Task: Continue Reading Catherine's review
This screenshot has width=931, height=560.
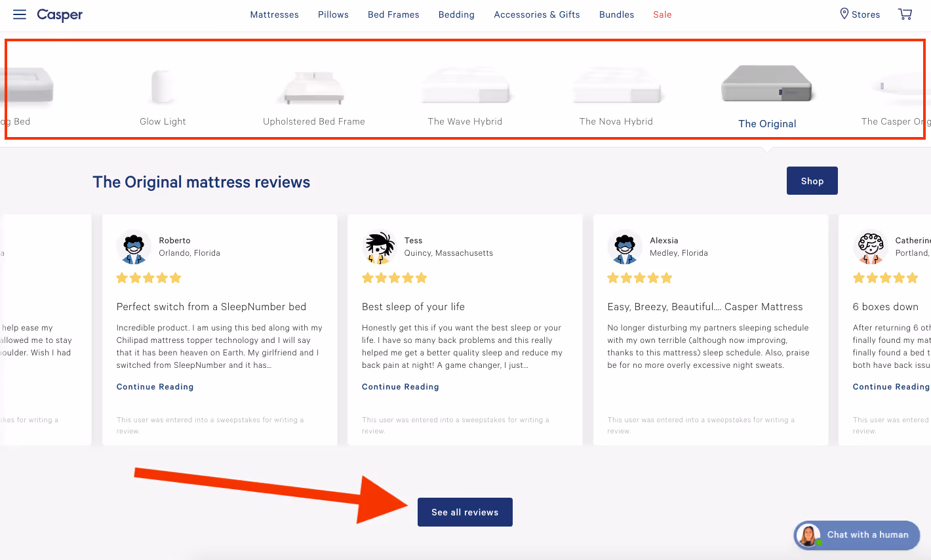Action: pyautogui.click(x=892, y=387)
